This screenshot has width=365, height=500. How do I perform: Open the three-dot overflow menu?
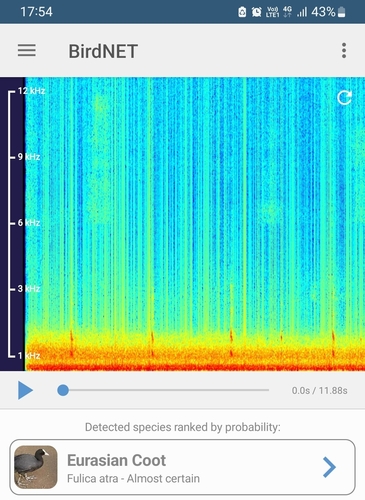(344, 51)
